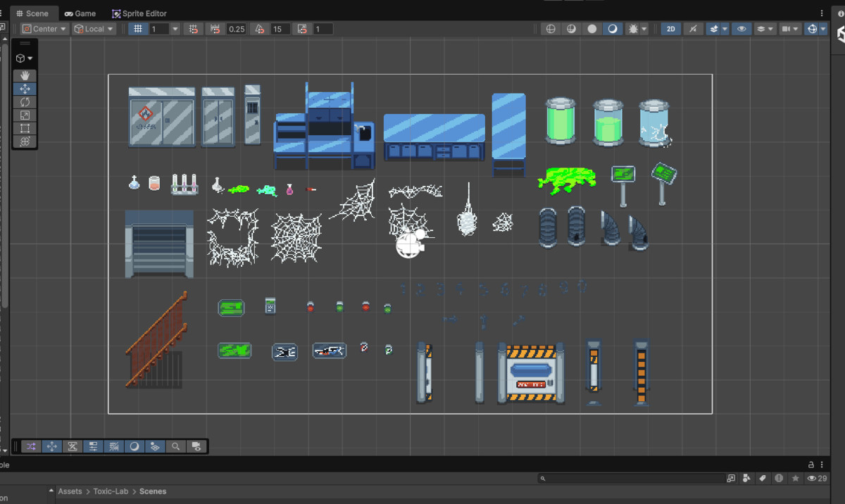This screenshot has width=845, height=504.
Task: Open the Assets breadcrumb folder
Action: [70, 491]
